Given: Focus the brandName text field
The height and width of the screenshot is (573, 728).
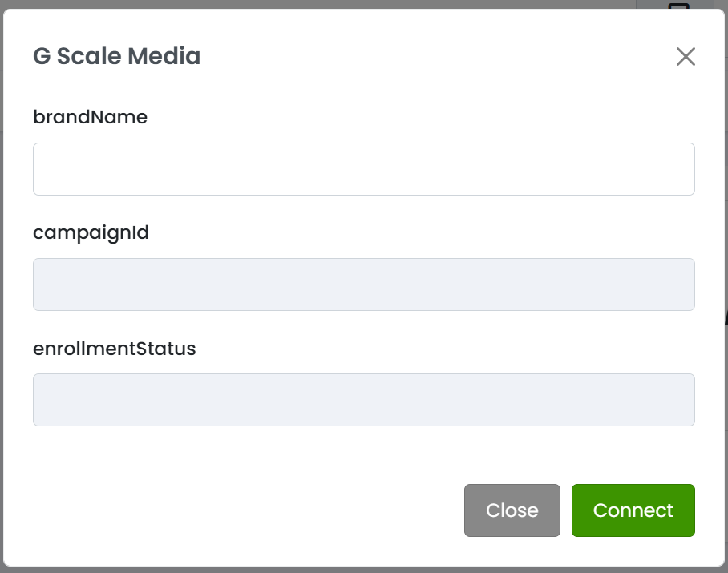Looking at the screenshot, I should pos(363,169).
